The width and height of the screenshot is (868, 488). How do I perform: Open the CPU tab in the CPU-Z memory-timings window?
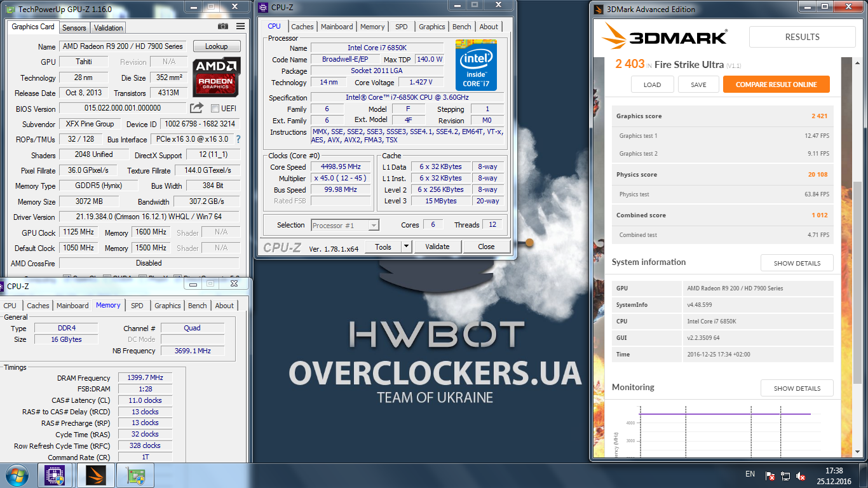click(10, 306)
